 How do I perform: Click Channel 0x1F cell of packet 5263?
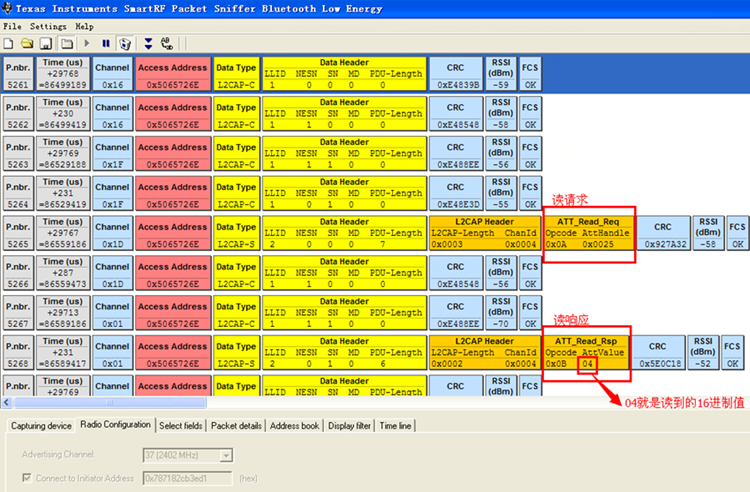(x=112, y=153)
